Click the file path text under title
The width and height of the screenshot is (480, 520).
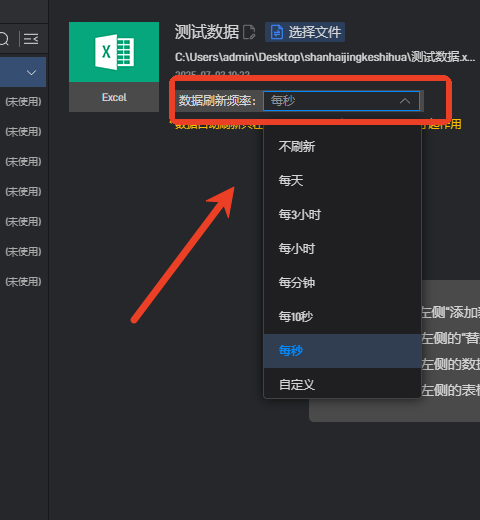[x=325, y=57]
